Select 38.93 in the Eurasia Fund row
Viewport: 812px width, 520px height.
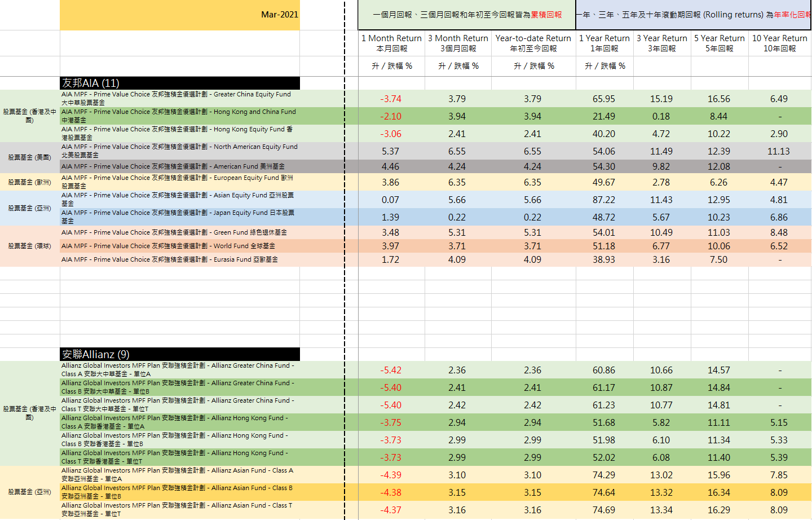[604, 259]
